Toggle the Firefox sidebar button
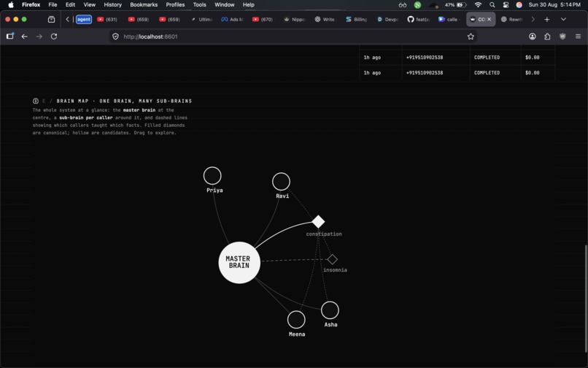This screenshot has width=588, height=368. (10, 36)
